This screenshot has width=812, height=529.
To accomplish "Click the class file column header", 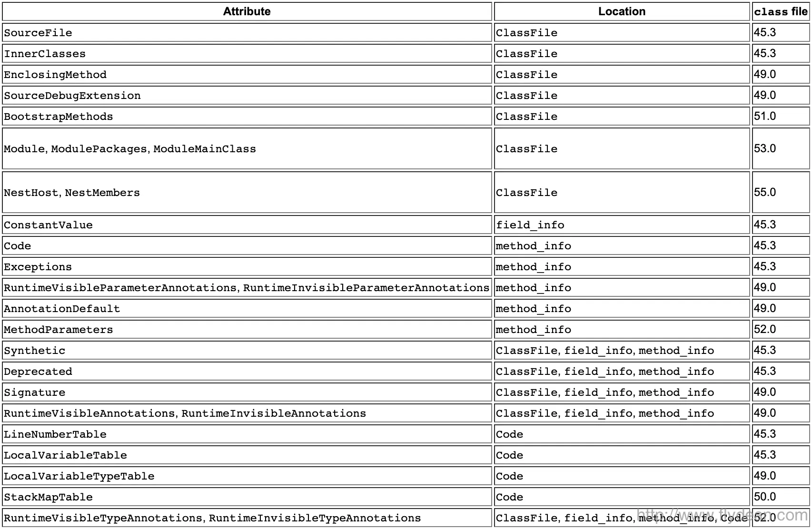I will tap(781, 11).
